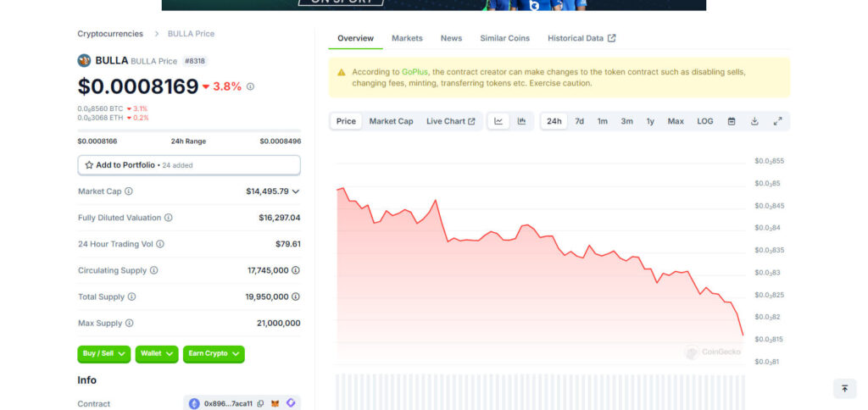Open the calendar date range icon

click(x=732, y=121)
